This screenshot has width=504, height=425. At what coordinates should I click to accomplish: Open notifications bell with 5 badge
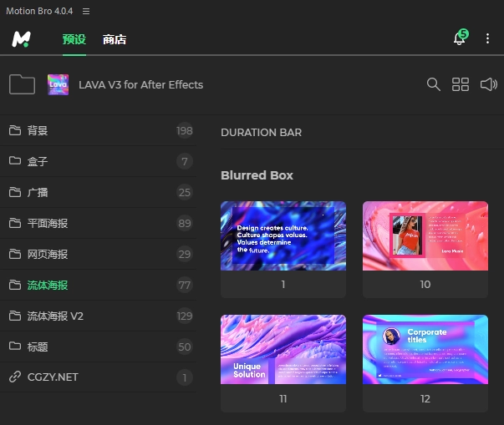(x=461, y=38)
